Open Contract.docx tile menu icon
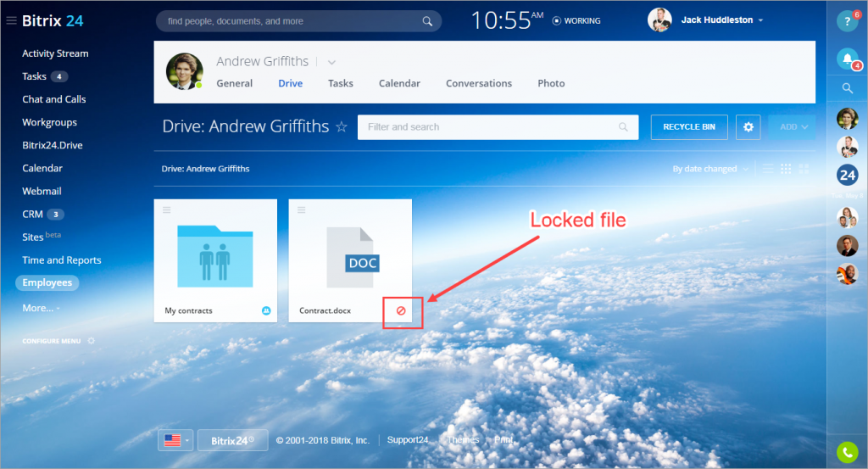This screenshot has width=868, height=469. click(301, 209)
